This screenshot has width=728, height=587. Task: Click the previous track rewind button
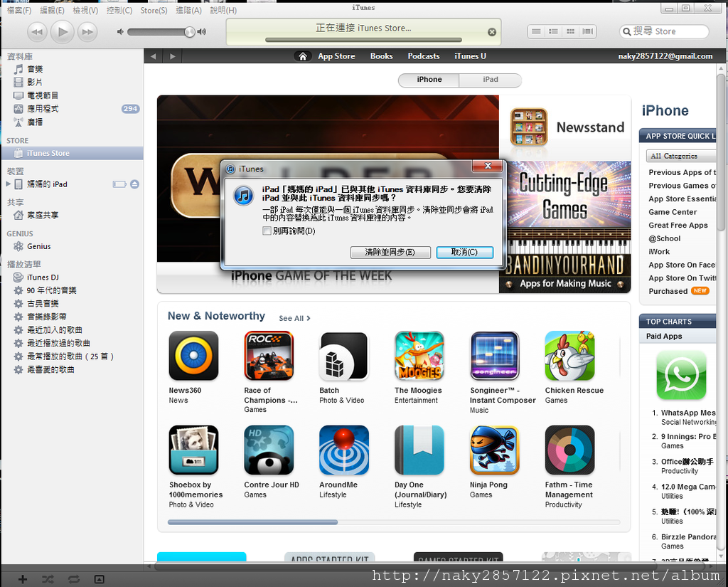tap(37, 31)
